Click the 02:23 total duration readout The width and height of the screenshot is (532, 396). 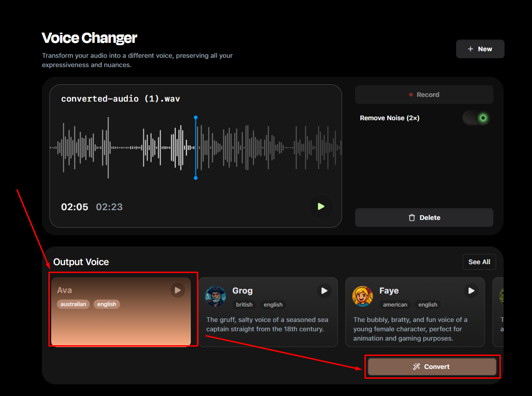[x=109, y=207]
